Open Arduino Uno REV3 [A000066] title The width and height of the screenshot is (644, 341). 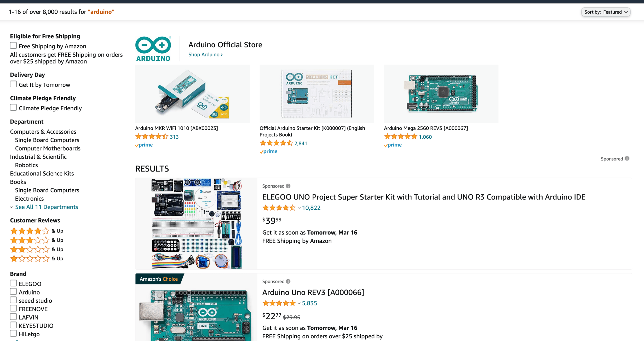click(x=313, y=292)
